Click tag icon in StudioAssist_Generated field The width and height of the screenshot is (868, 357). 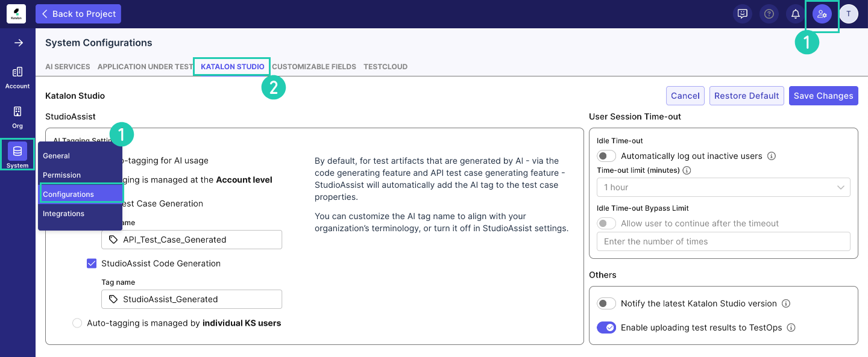113,299
